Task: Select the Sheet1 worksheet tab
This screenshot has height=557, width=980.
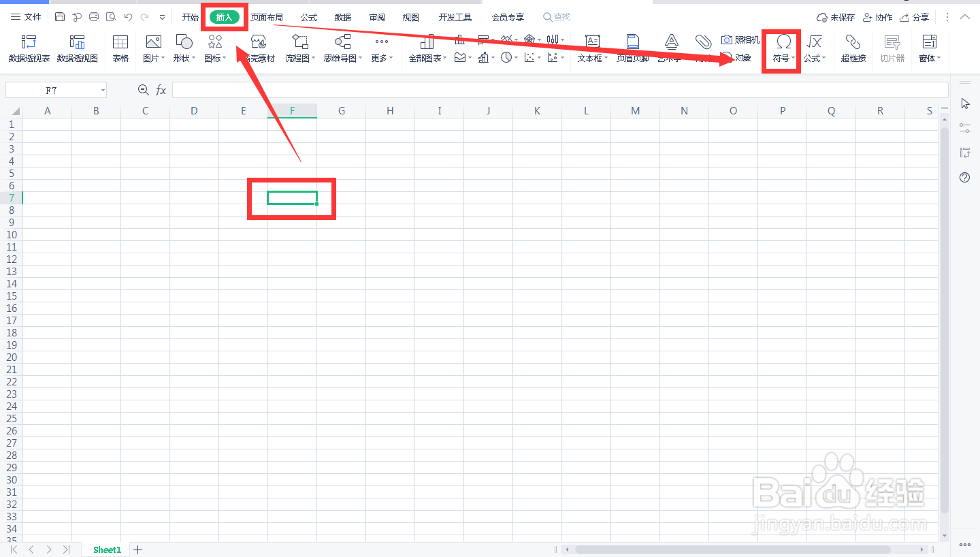Action: (107, 550)
